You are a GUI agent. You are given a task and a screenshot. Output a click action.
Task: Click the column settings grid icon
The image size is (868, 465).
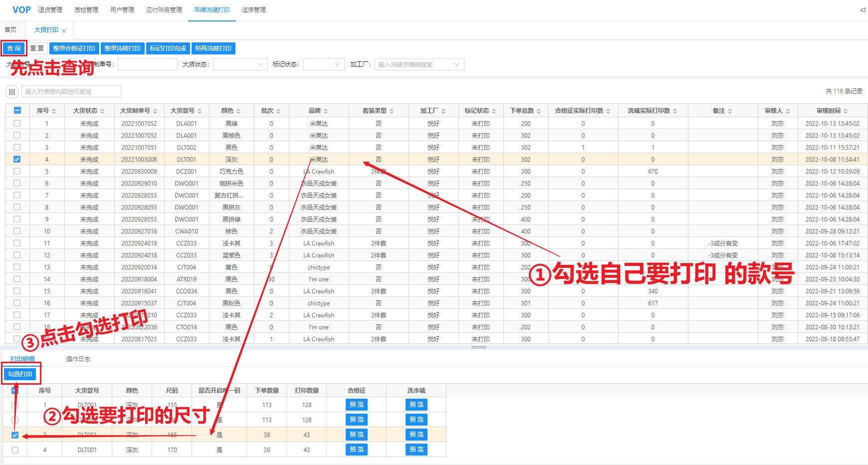pyautogui.click(x=12, y=92)
